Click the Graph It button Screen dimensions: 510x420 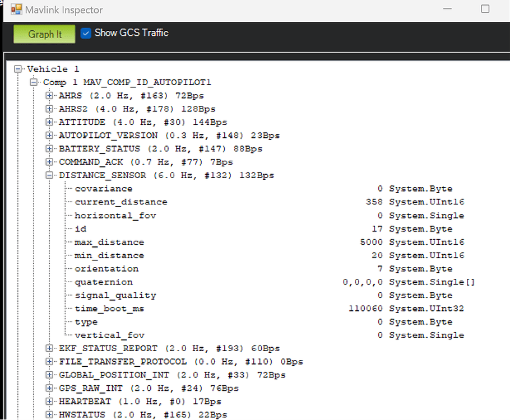[x=44, y=34]
